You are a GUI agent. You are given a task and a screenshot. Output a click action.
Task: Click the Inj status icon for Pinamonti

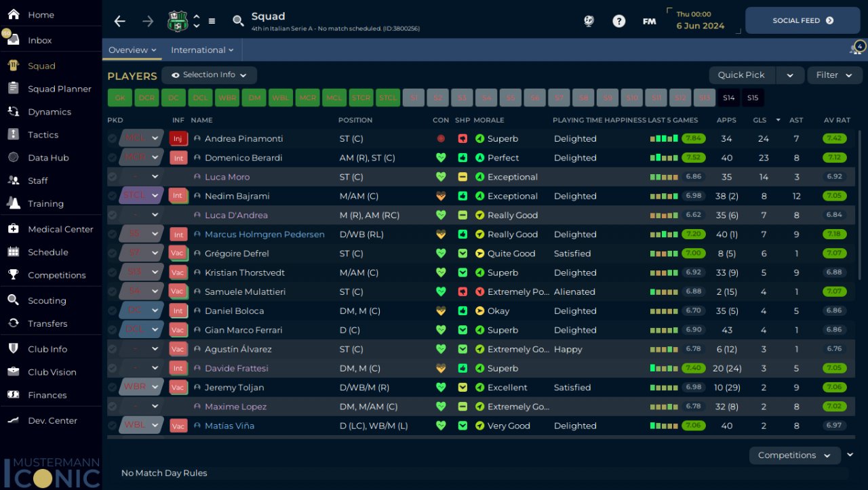[x=178, y=138]
